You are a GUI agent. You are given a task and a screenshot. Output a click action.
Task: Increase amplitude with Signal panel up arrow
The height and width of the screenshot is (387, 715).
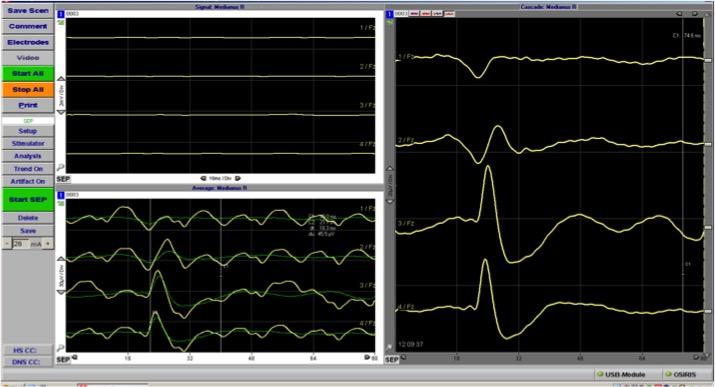61,78
